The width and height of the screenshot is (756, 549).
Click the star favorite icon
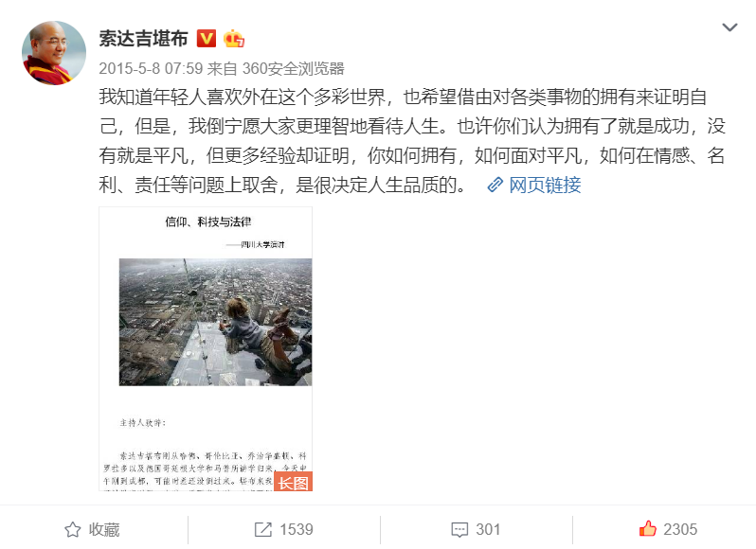(x=72, y=530)
